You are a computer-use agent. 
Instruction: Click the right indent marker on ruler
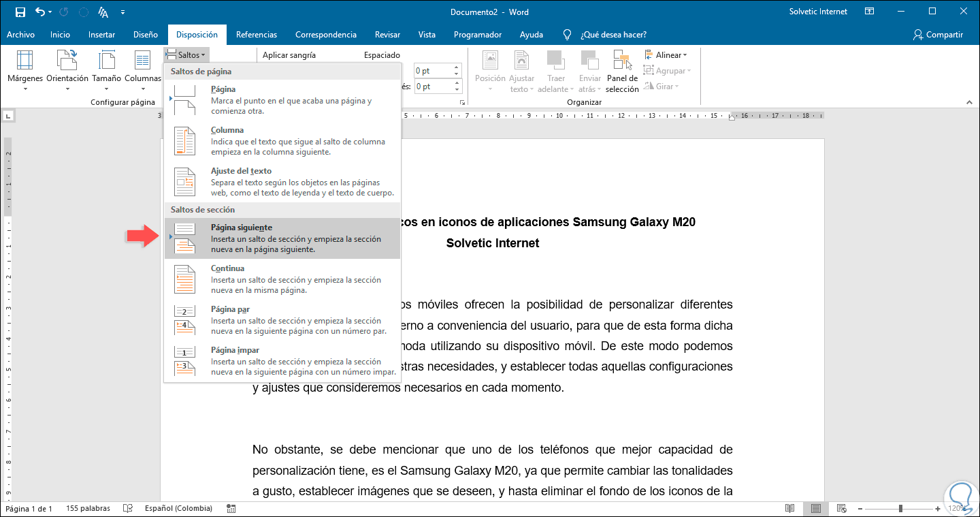(732, 117)
